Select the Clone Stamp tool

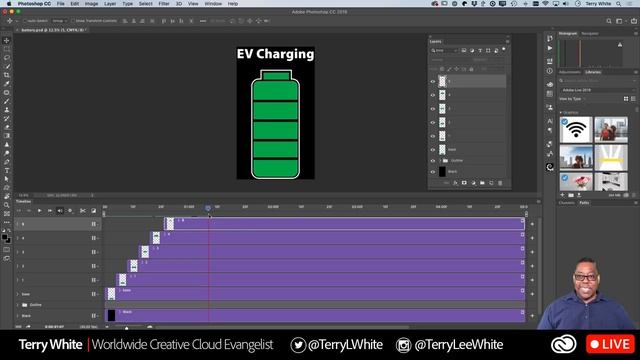[x=7, y=110]
